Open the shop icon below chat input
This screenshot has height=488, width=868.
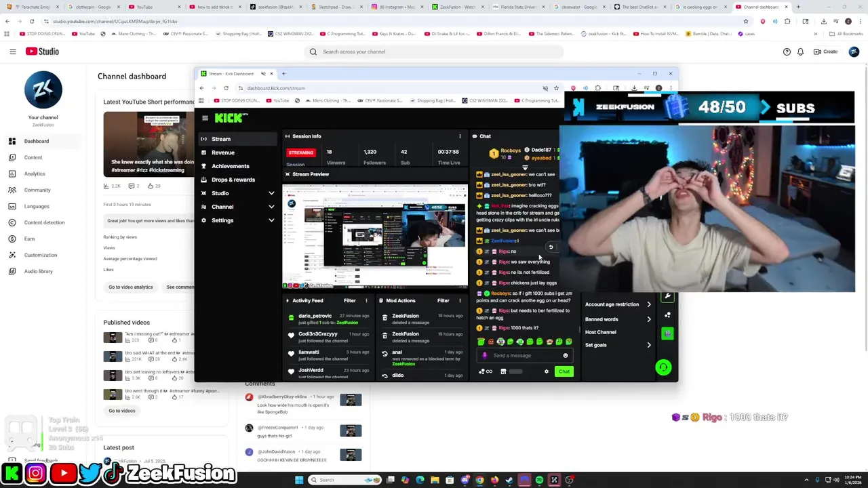503,371
